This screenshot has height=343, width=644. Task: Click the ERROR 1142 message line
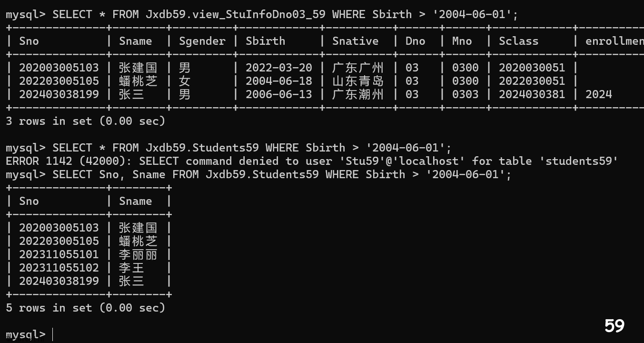(x=312, y=161)
